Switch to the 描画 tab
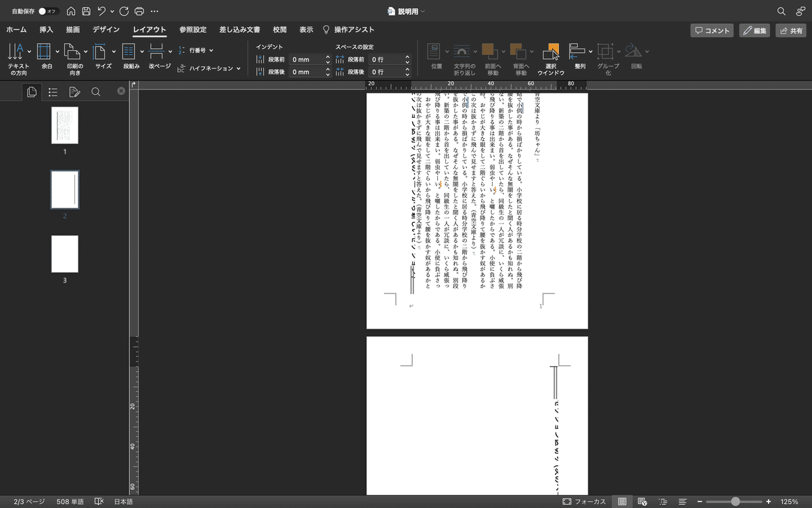812x508 pixels. click(x=72, y=30)
